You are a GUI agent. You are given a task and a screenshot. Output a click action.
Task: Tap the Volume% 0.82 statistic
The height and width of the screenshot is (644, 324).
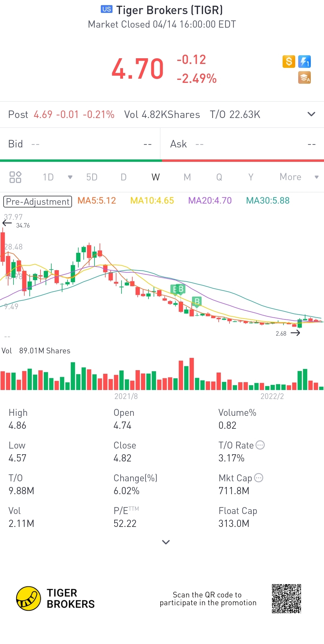pyautogui.click(x=237, y=419)
